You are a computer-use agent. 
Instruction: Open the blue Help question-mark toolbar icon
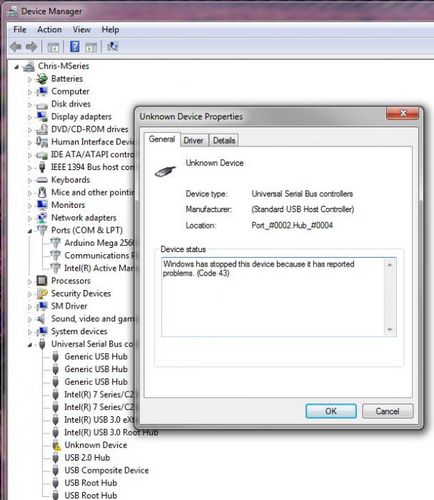tap(75, 47)
